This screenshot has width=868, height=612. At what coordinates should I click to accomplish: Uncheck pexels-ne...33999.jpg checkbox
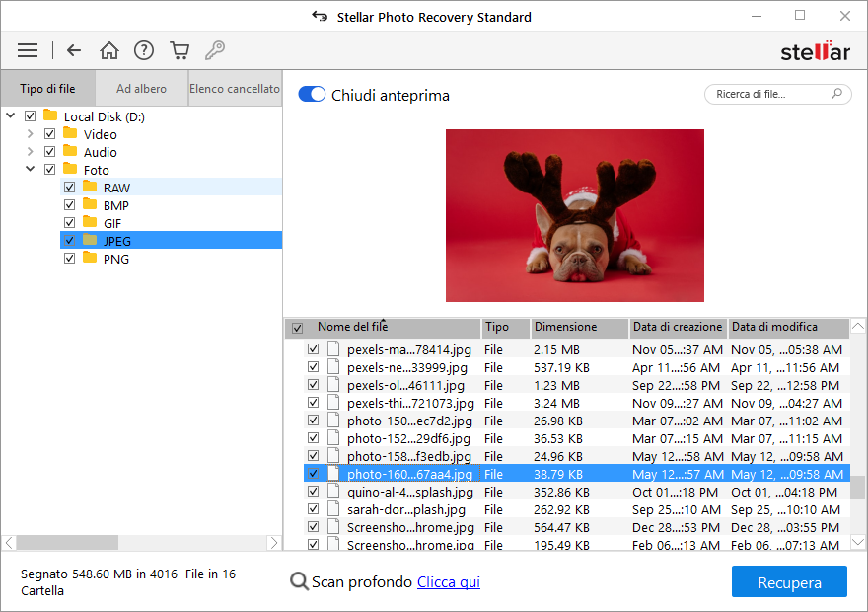tap(314, 366)
